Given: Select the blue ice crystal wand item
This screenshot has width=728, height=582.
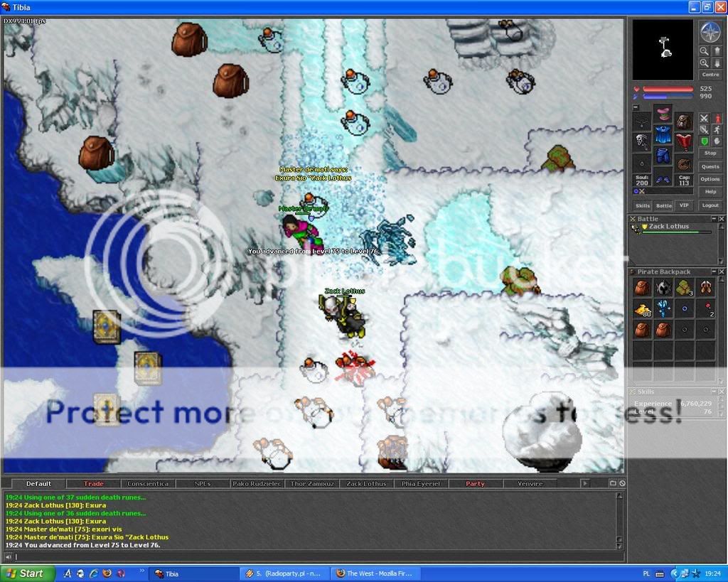Looking at the screenshot, I should coord(663,309).
